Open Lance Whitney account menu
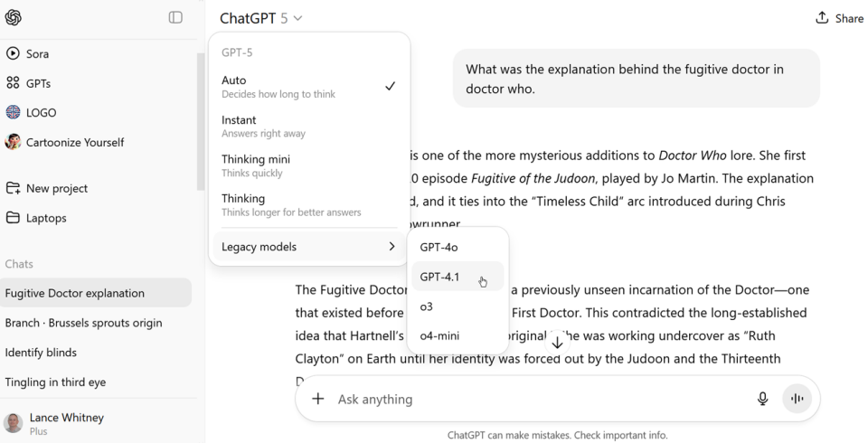 [66, 423]
